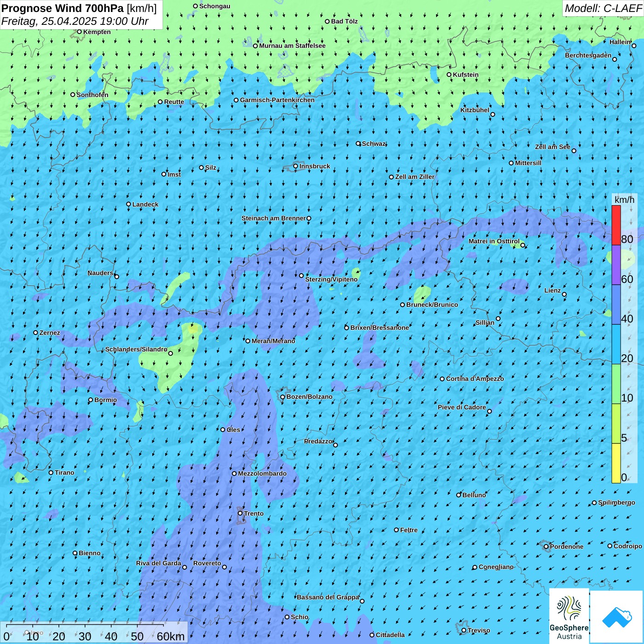Click the Bormio city marker

coord(91,400)
